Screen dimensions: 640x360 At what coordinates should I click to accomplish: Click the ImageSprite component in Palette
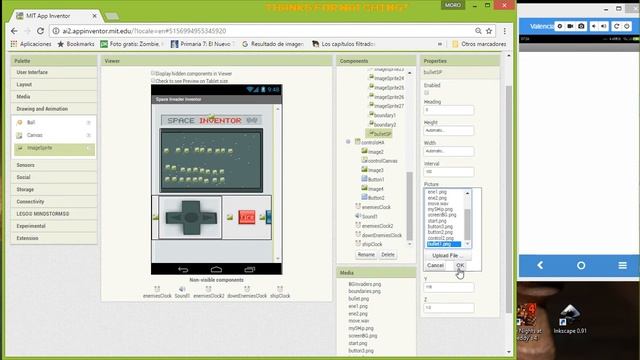54,148
